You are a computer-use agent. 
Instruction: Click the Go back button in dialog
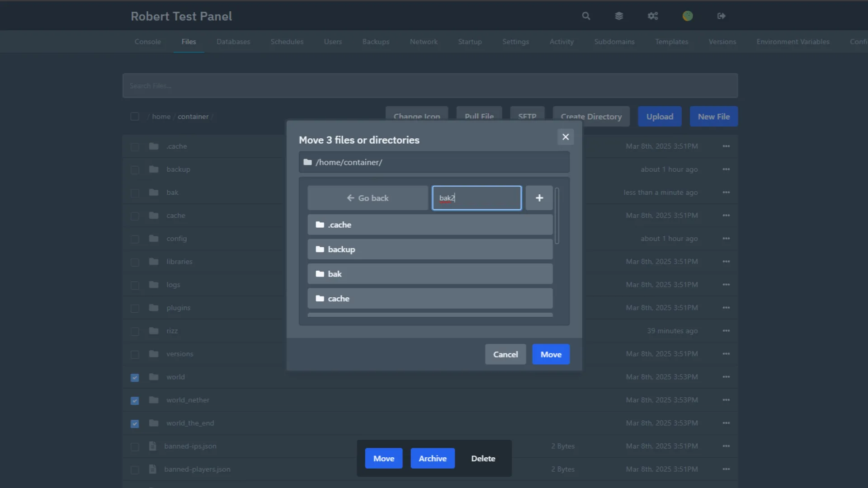click(368, 198)
